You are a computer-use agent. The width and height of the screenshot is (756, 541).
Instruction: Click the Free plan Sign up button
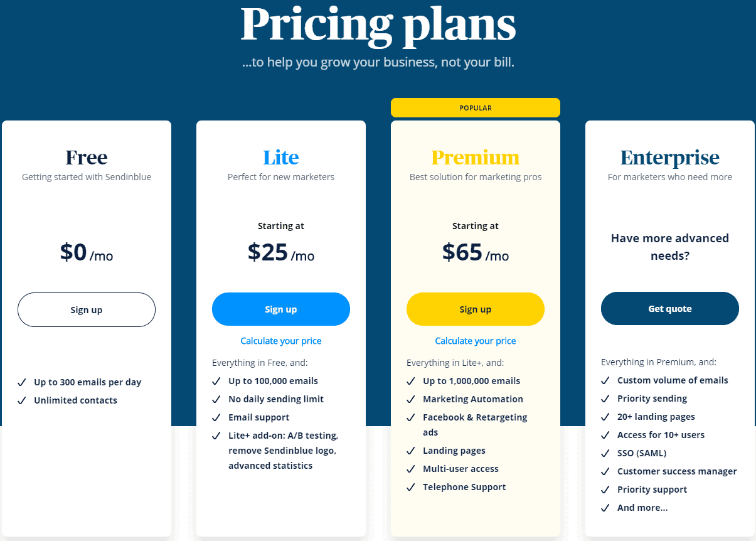coord(87,309)
